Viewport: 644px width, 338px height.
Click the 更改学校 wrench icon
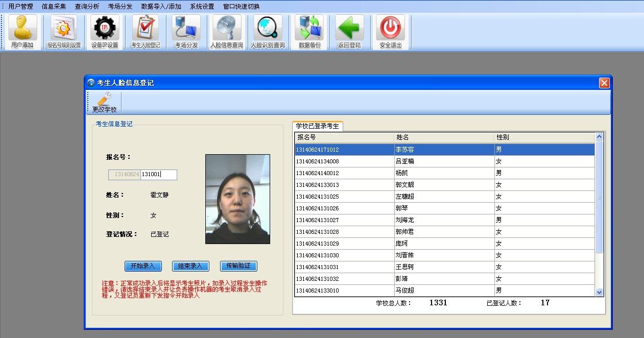[104, 103]
